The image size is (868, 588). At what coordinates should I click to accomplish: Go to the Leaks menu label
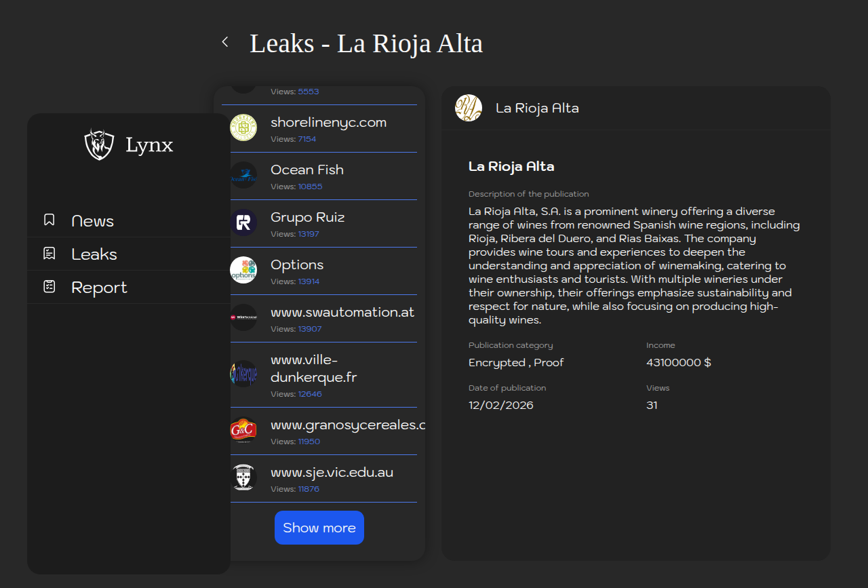point(94,254)
